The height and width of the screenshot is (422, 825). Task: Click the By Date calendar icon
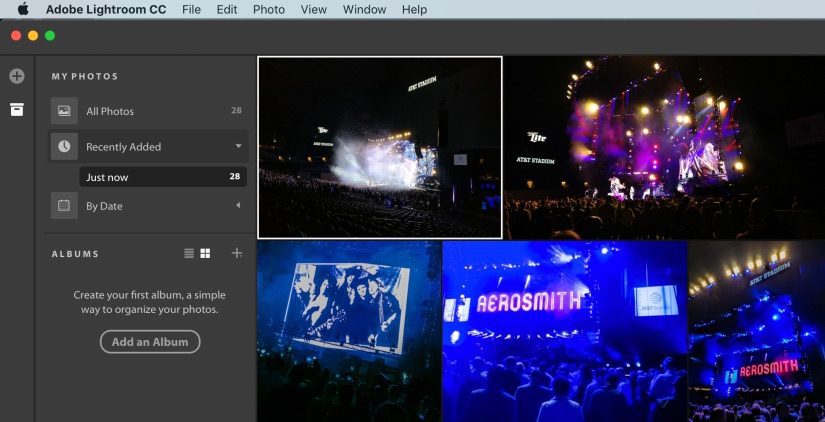tap(64, 205)
